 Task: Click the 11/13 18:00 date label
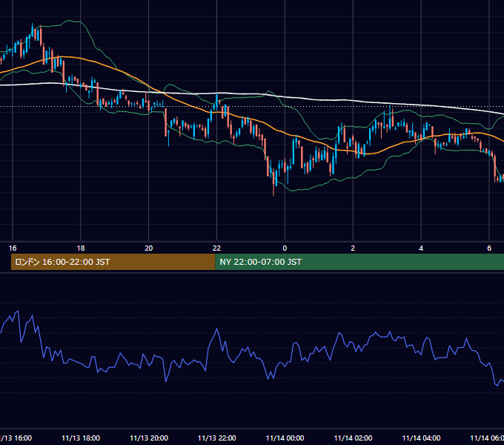click(81, 438)
